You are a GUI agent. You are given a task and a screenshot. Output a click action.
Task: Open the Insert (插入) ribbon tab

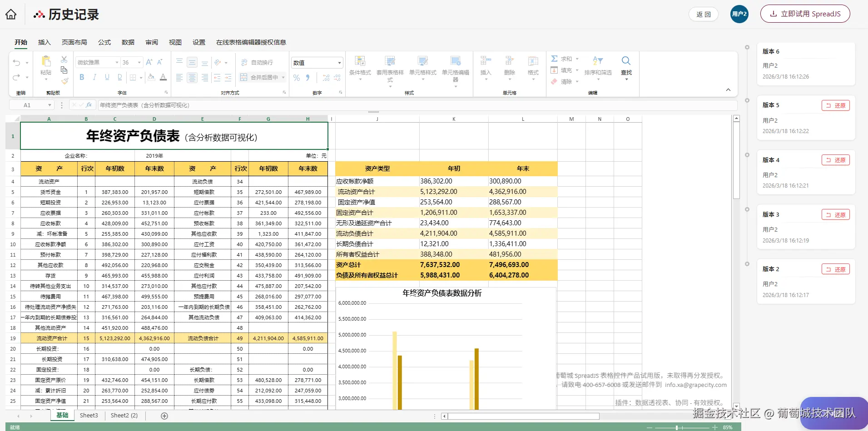(x=44, y=42)
